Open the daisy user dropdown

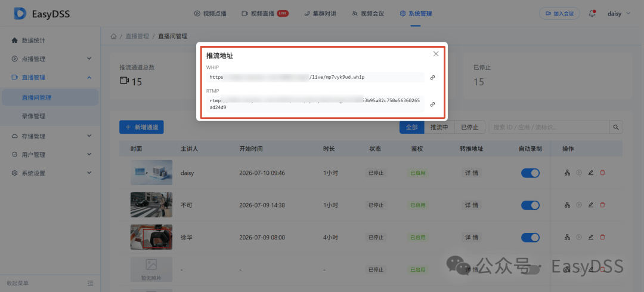click(x=619, y=14)
